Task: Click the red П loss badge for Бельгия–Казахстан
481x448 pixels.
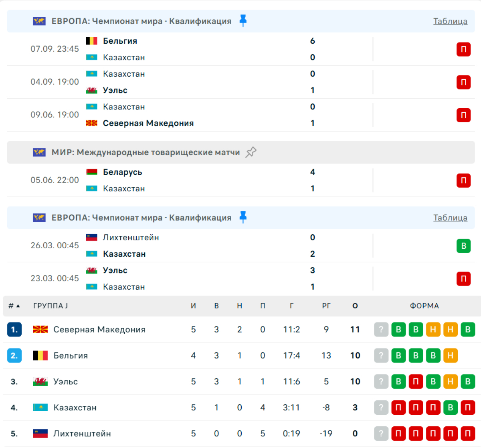Action: [463, 49]
